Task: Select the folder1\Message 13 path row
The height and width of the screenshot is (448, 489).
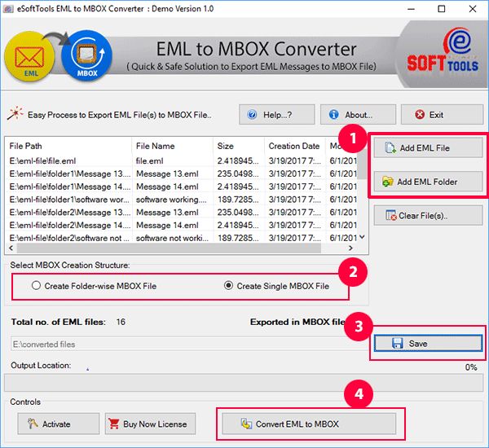Action: (x=70, y=173)
